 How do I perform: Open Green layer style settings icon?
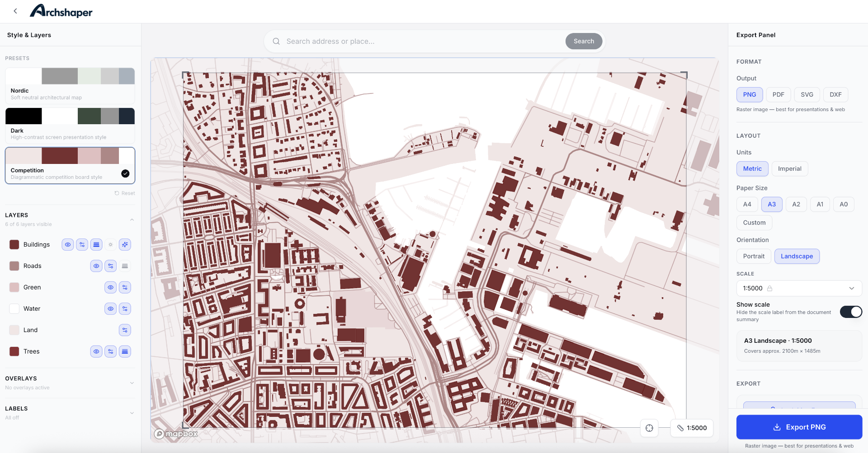pyautogui.click(x=125, y=287)
